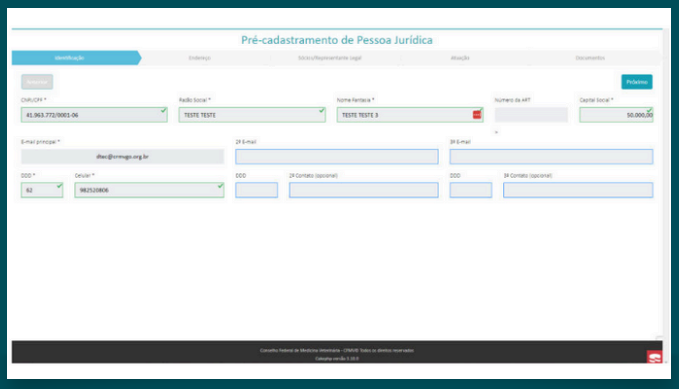Screen dimensions: 679x389
Task: Click the Razão Social text field
Action: click(252, 115)
